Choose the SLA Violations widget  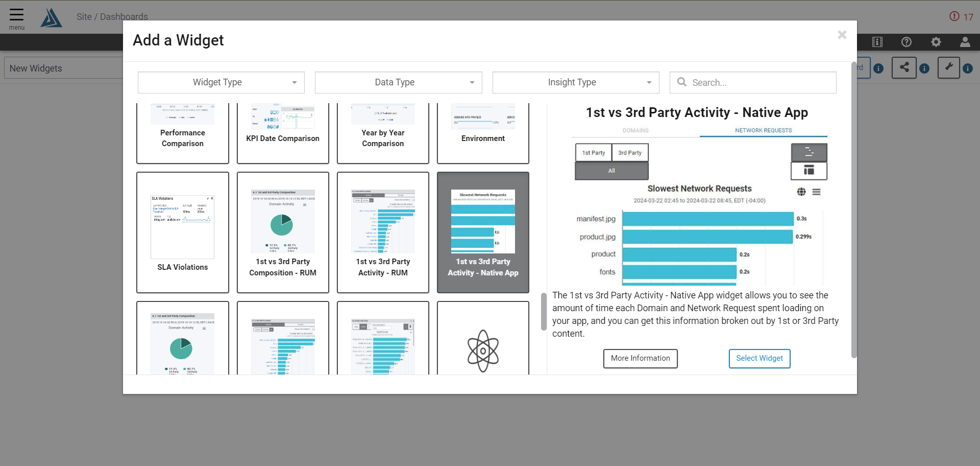point(183,232)
